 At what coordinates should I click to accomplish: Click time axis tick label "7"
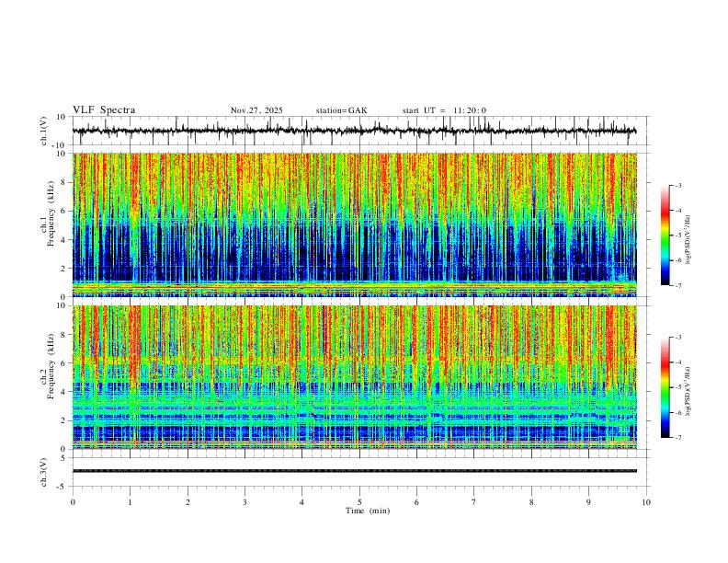tap(474, 502)
